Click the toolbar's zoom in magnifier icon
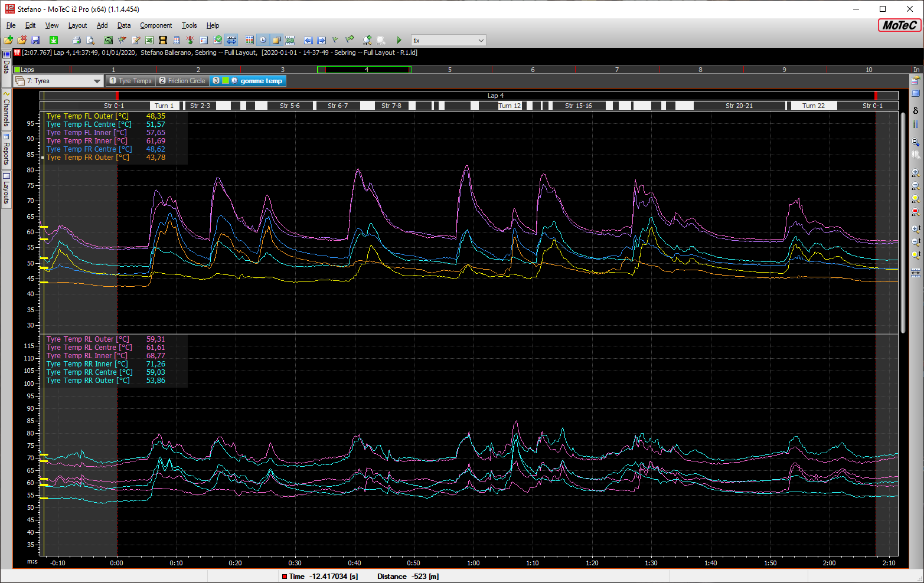924x583 pixels. 367,40
